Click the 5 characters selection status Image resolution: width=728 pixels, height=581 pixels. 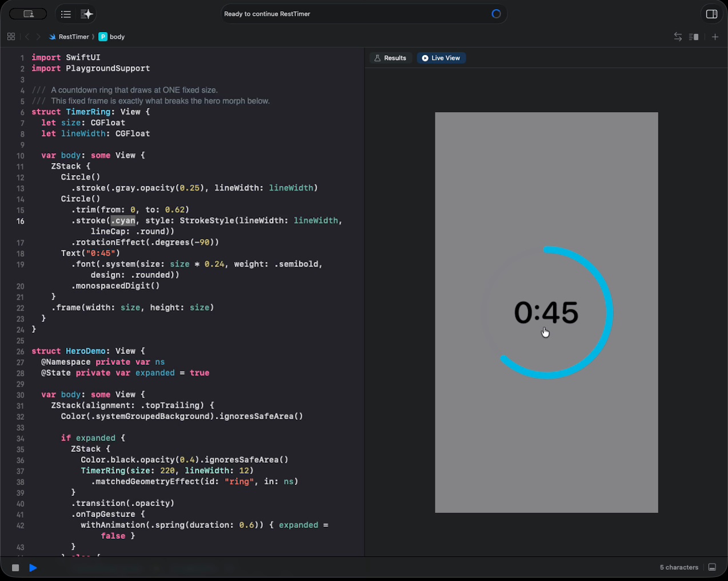[x=679, y=567]
